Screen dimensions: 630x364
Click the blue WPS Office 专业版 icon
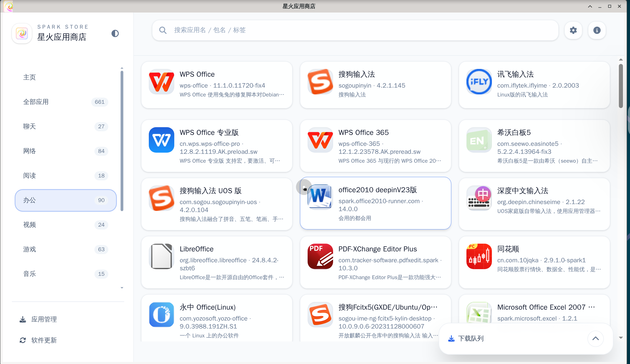tap(161, 140)
